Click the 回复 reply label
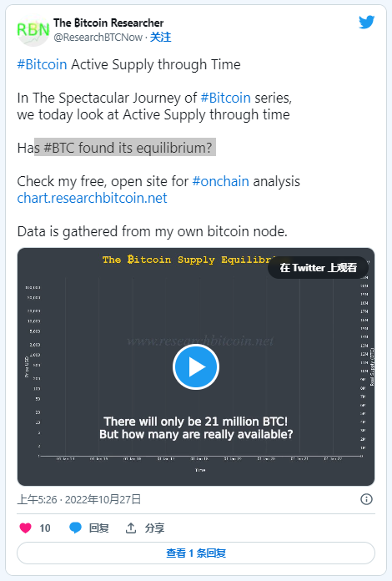The height and width of the screenshot is (581, 392). click(98, 528)
